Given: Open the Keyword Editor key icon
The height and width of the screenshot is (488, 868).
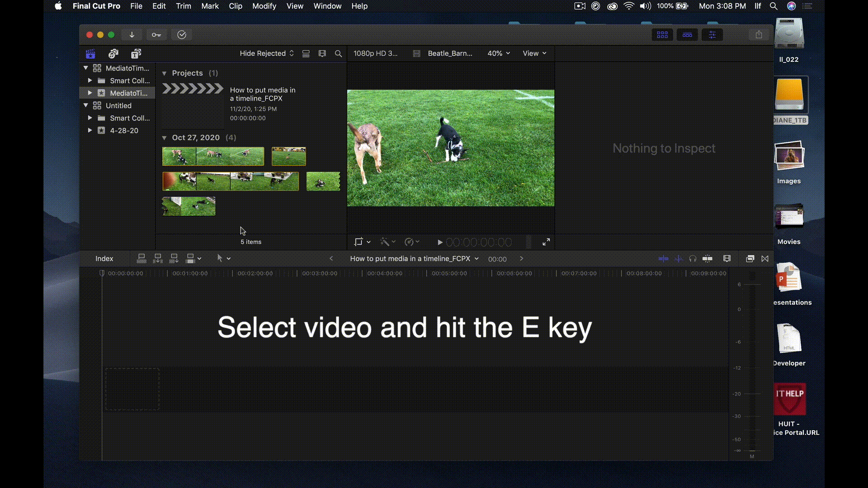Looking at the screenshot, I should (x=156, y=35).
